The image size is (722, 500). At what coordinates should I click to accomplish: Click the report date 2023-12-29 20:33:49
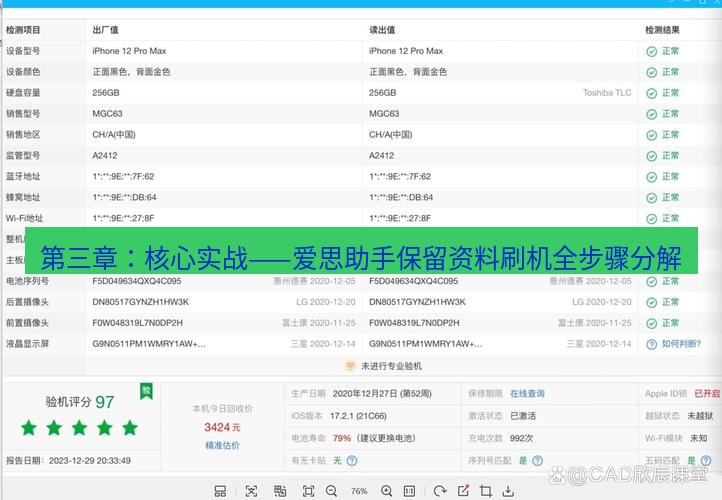click(90, 460)
